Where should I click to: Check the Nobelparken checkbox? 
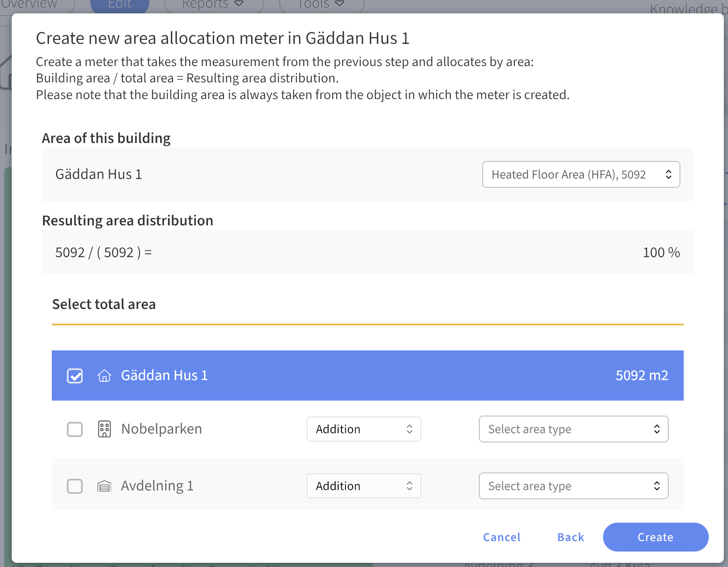coord(75,429)
